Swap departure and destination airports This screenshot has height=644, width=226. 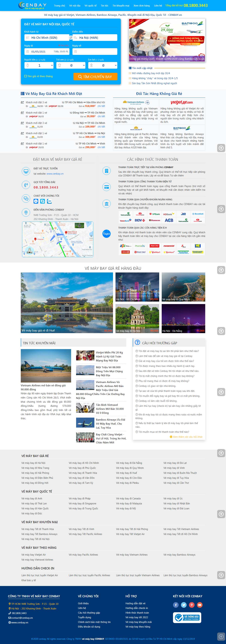(71, 38)
